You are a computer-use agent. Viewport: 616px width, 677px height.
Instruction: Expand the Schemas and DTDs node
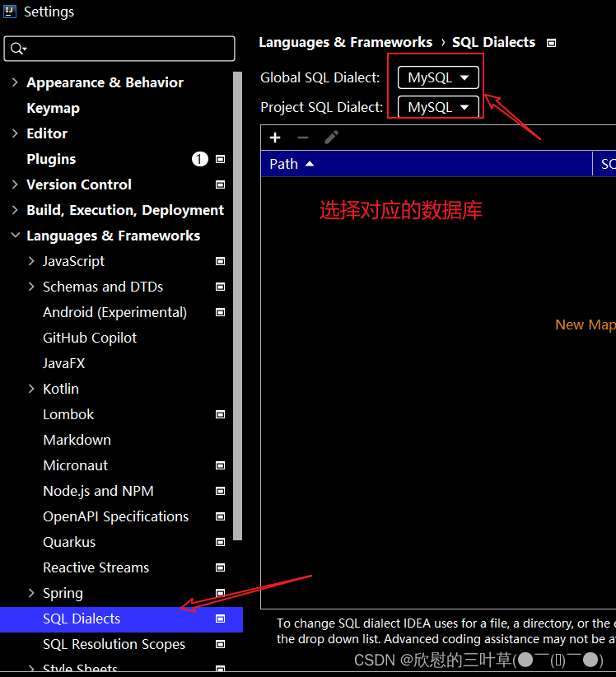click(31, 287)
